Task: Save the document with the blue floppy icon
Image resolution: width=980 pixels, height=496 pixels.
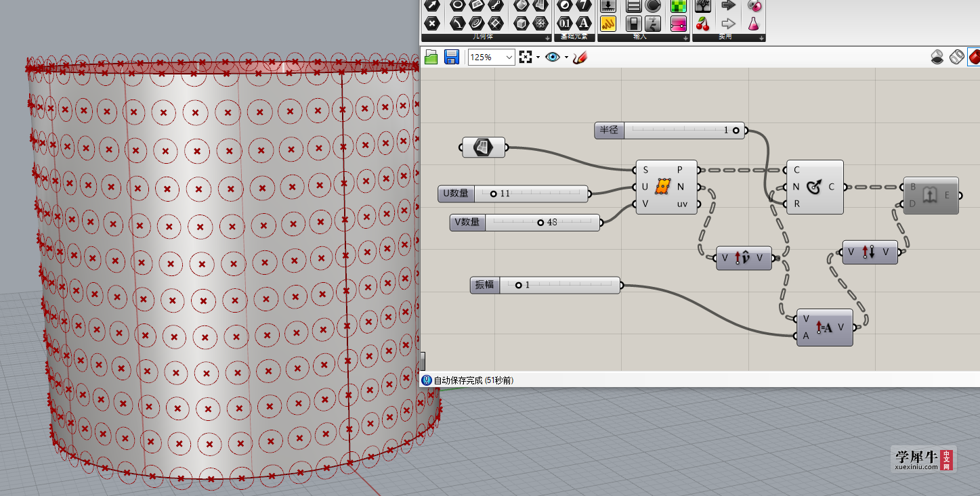Action: tap(452, 58)
